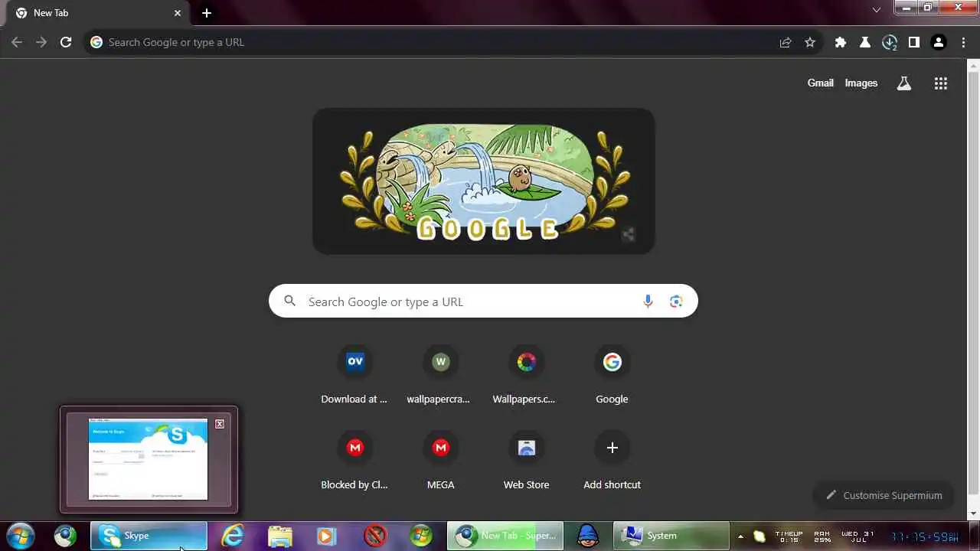Viewport: 980px width, 551px height.
Task: Launch Internet Explorer from taskbar
Action: (x=232, y=536)
